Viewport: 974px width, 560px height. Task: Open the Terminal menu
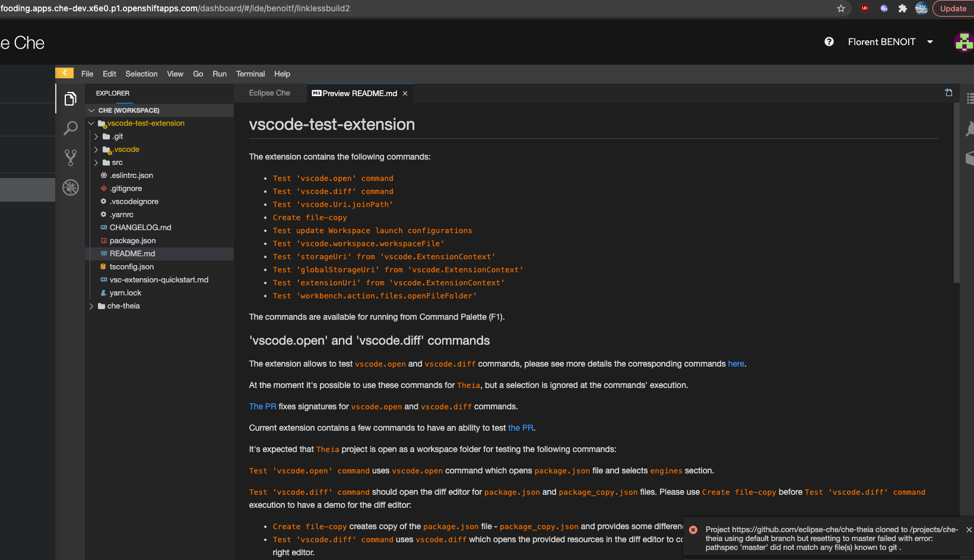point(250,74)
